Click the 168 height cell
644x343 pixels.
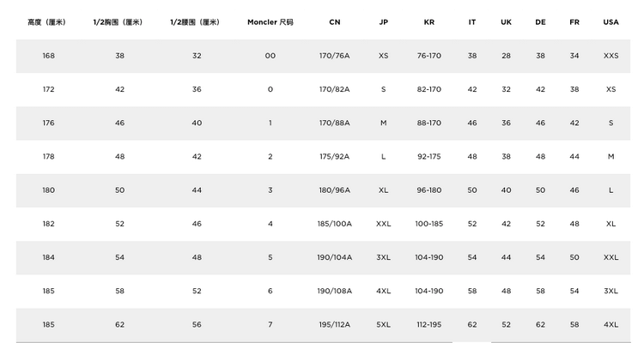48,56
